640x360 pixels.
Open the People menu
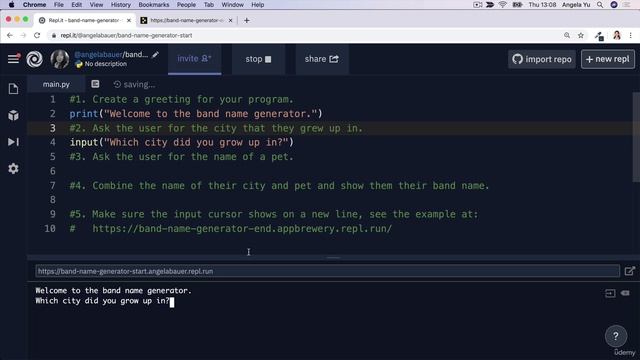point(186,5)
